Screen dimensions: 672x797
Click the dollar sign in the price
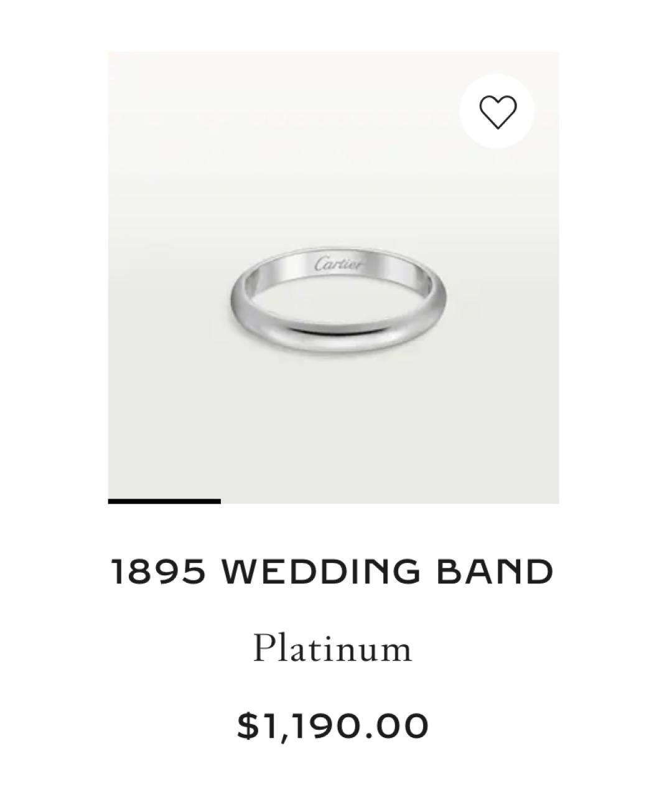click(x=247, y=726)
